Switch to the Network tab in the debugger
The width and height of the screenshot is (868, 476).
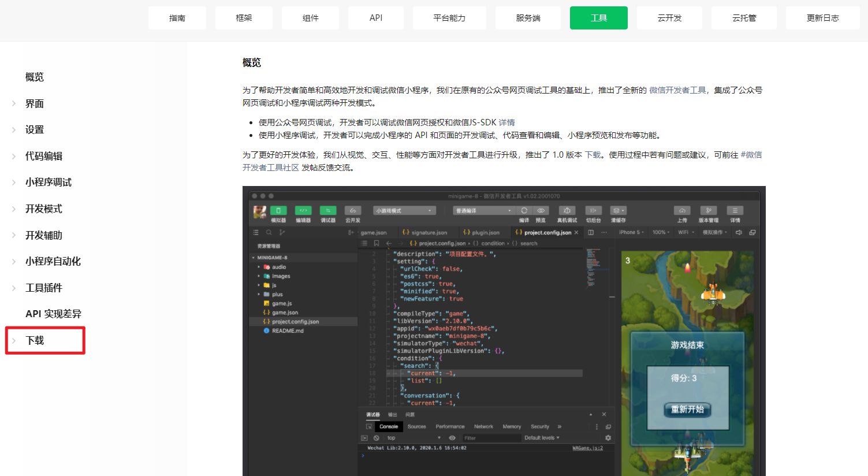483,426
